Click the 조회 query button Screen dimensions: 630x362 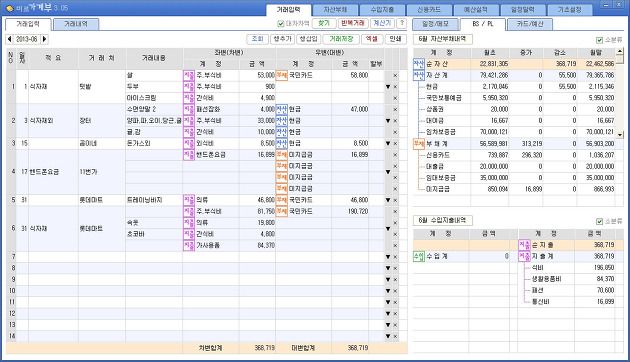(x=257, y=39)
